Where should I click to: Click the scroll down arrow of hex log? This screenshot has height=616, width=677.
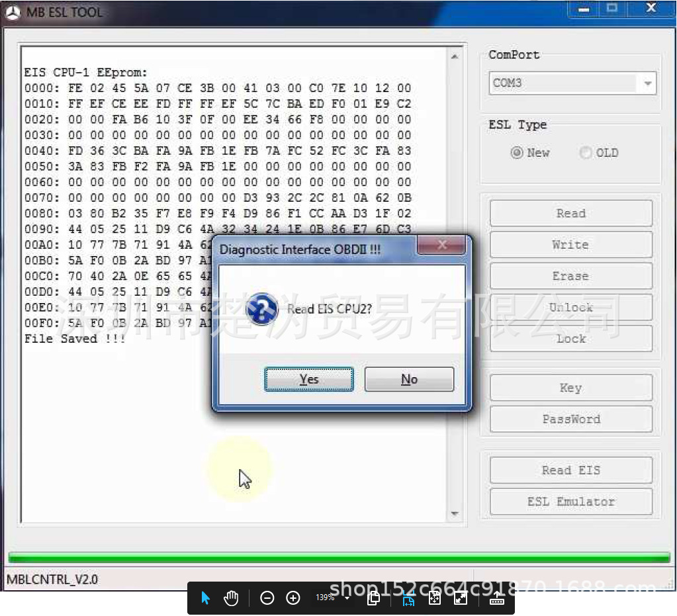pyautogui.click(x=455, y=513)
